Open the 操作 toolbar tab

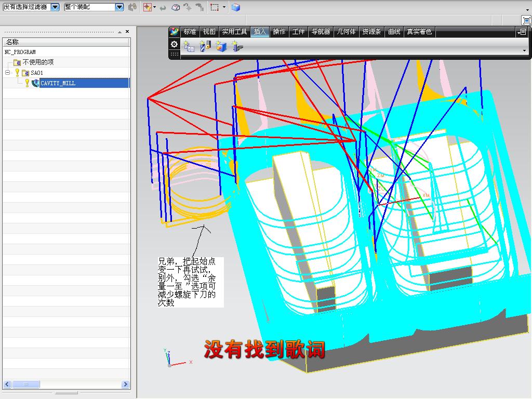[x=279, y=32]
